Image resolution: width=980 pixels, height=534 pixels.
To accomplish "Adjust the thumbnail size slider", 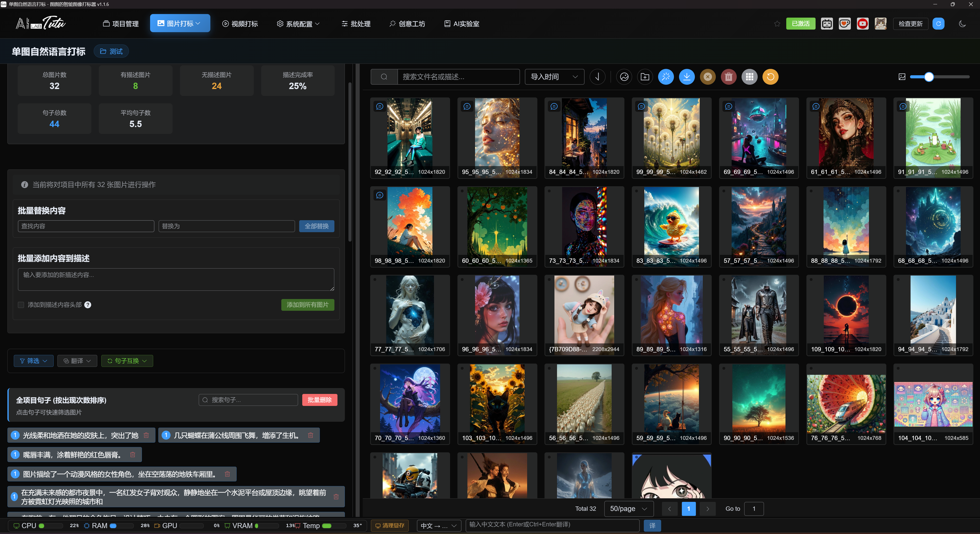I will point(929,77).
